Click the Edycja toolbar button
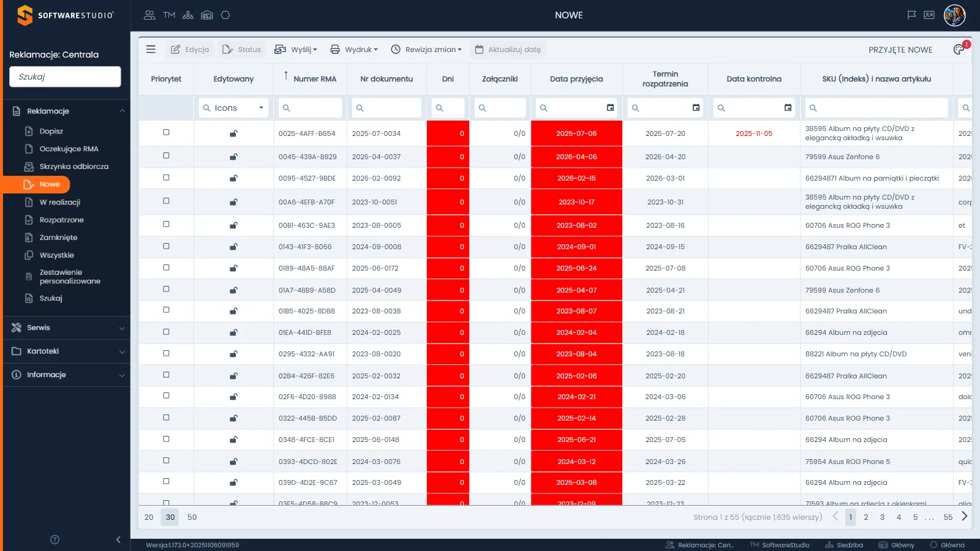This screenshot has width=980, height=551. [x=190, y=50]
